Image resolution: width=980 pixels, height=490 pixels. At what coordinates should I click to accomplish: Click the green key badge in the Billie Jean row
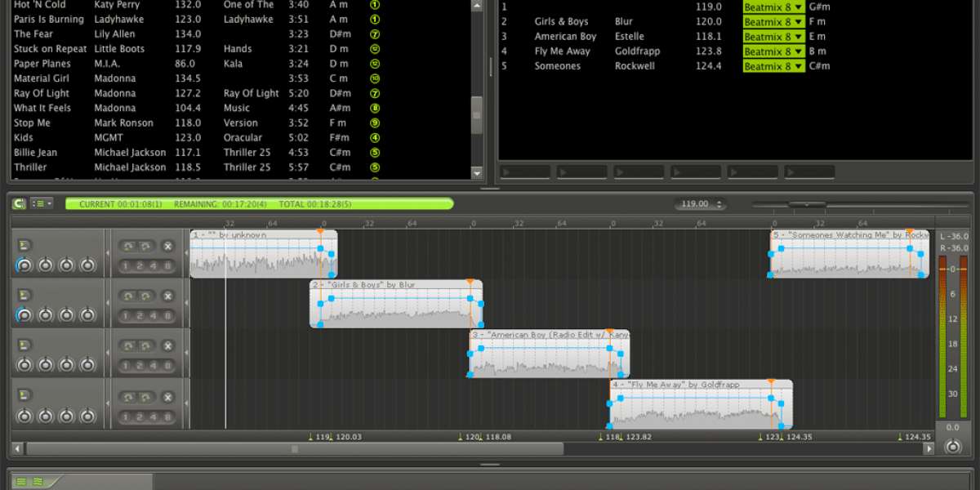point(375,152)
